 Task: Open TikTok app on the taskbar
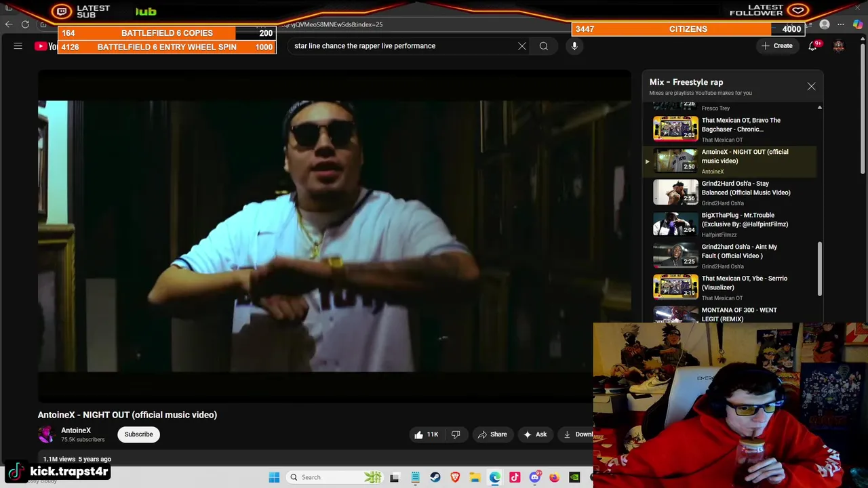pyautogui.click(x=515, y=477)
